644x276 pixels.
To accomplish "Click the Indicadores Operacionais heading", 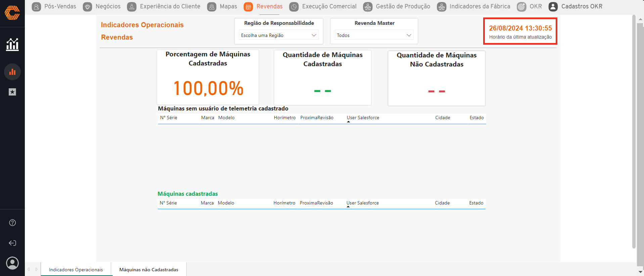I will [142, 25].
